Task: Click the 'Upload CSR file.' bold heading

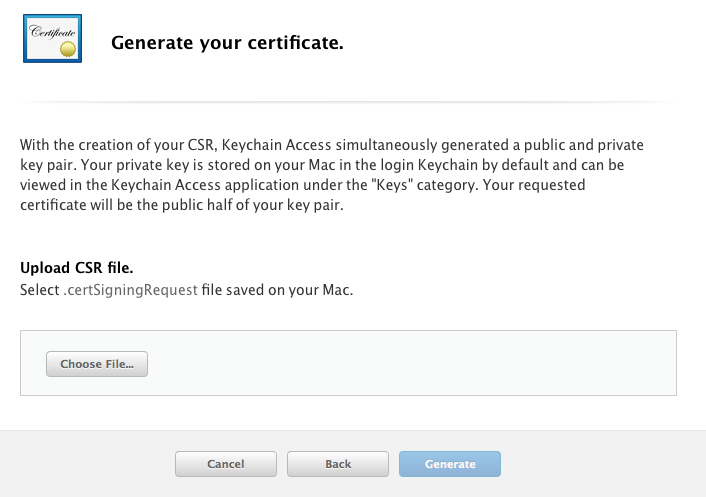Action: pos(77,268)
